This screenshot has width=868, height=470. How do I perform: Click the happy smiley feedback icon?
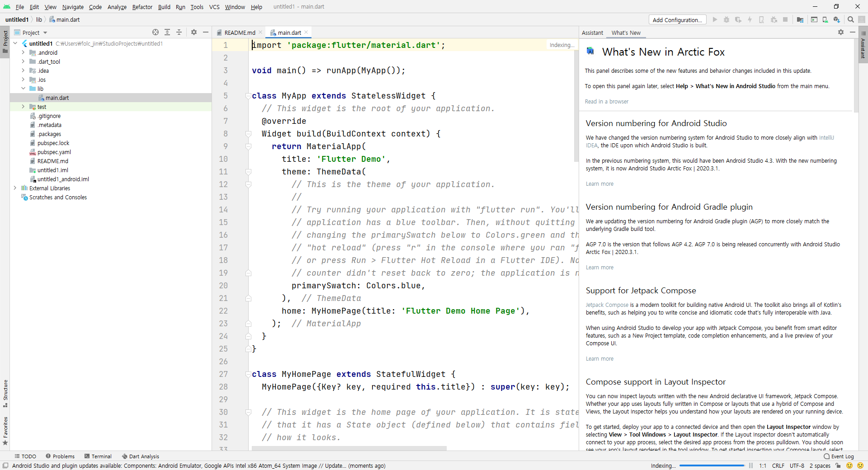point(849,465)
